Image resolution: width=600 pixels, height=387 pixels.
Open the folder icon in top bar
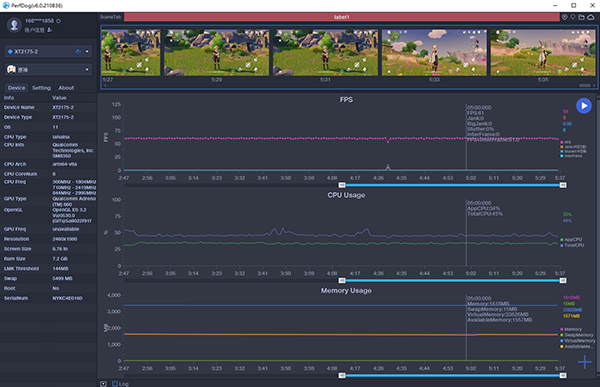pos(582,17)
